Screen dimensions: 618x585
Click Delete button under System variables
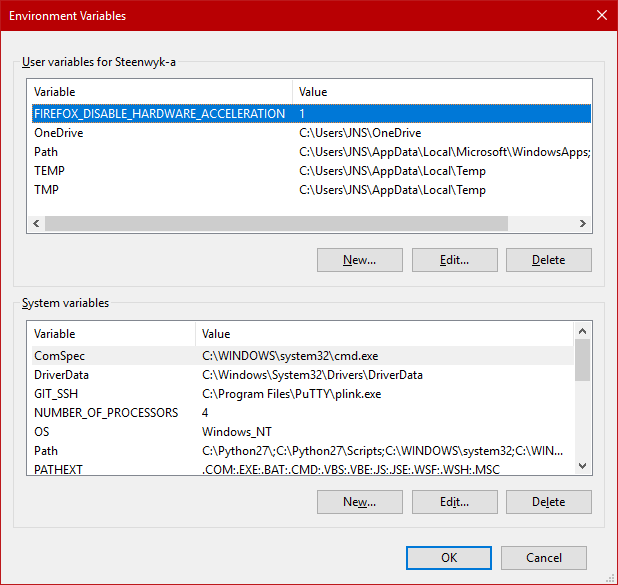[x=548, y=502]
